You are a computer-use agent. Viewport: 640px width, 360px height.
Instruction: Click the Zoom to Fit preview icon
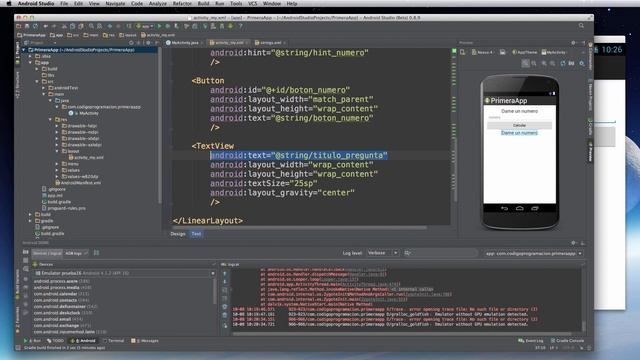click(x=525, y=63)
